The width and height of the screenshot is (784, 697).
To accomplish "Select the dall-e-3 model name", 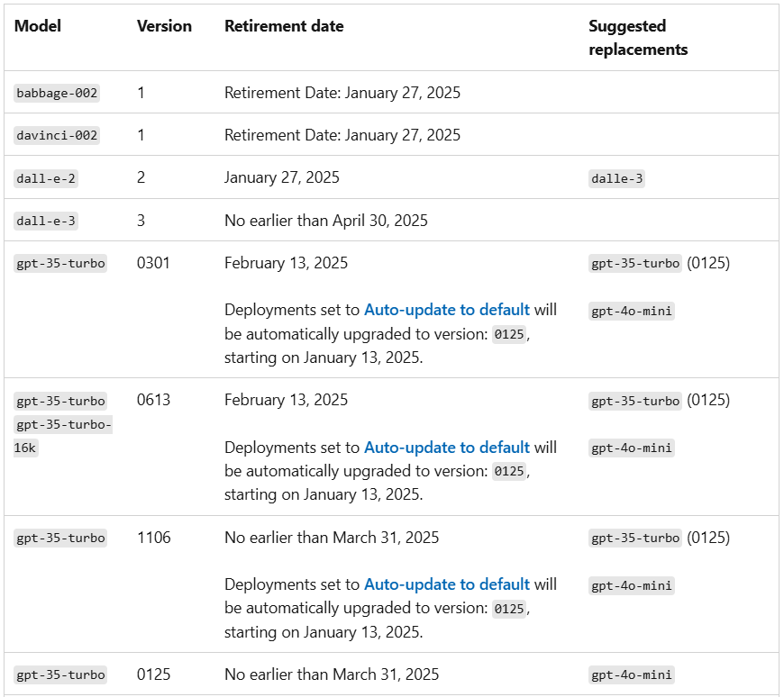I will 45,221.
